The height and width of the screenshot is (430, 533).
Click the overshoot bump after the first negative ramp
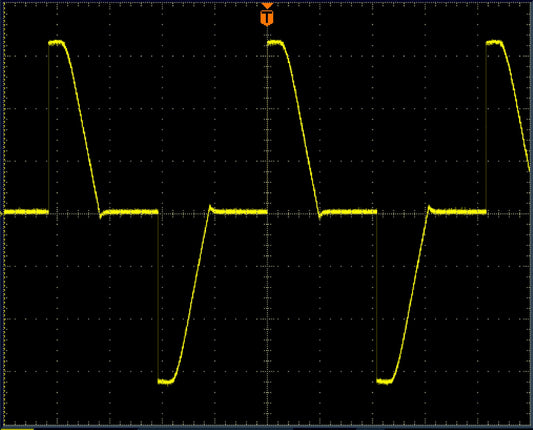coord(210,208)
